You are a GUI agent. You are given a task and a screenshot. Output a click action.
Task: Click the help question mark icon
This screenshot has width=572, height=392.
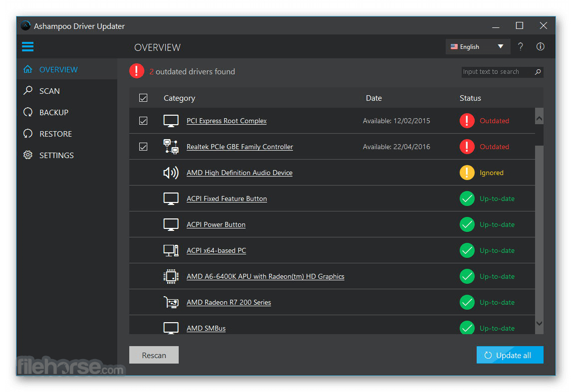point(521,47)
